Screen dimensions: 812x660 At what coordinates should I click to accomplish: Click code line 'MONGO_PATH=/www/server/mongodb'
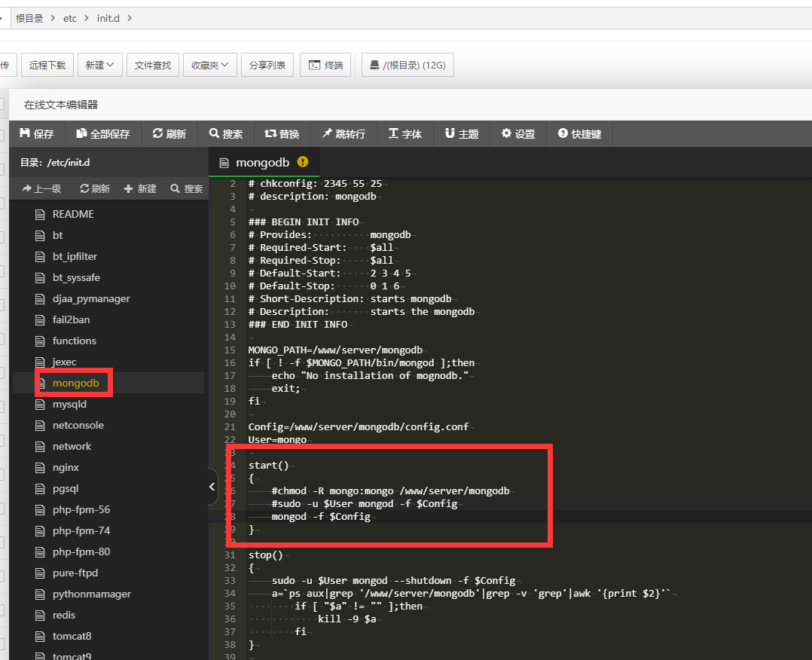tap(335, 350)
